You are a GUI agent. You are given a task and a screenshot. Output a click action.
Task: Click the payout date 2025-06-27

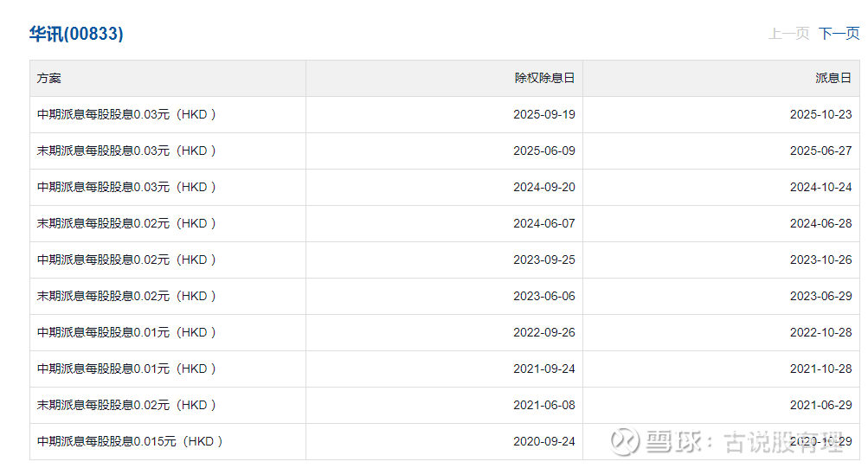click(820, 151)
